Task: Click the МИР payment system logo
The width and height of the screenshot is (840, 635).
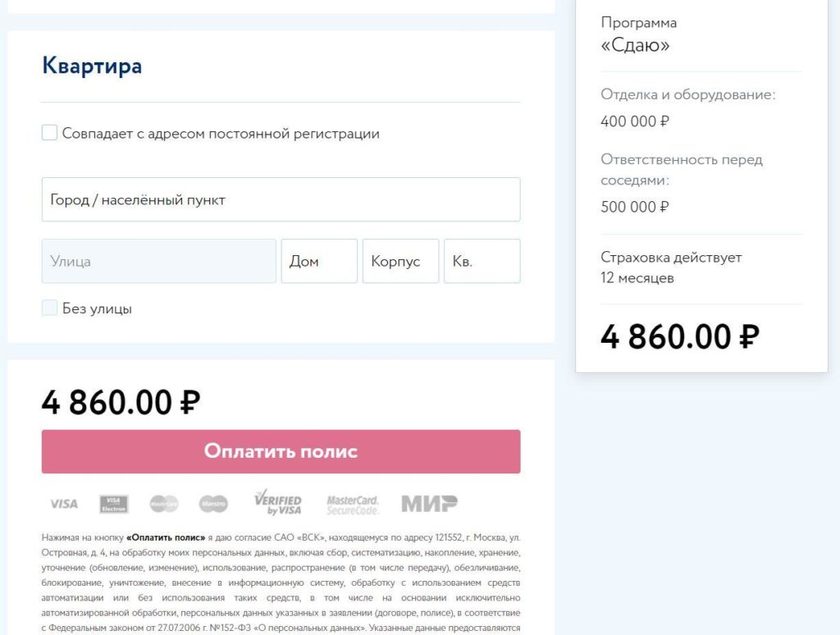Action: click(x=429, y=504)
